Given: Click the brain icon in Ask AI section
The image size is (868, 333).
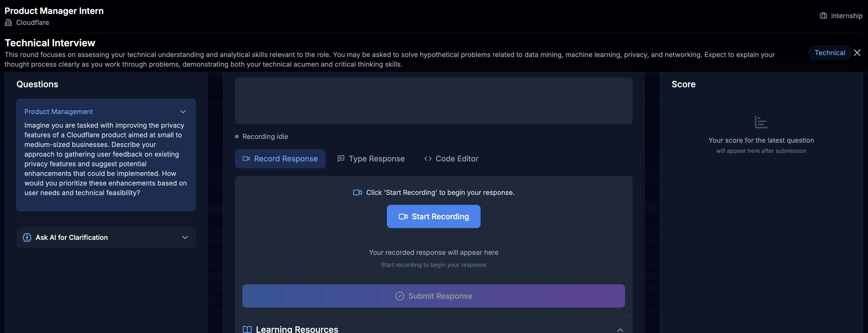Looking at the screenshot, I should (x=27, y=237).
